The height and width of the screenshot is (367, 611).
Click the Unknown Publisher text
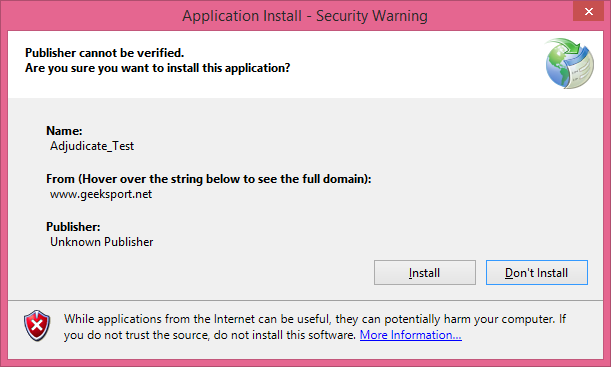click(102, 242)
